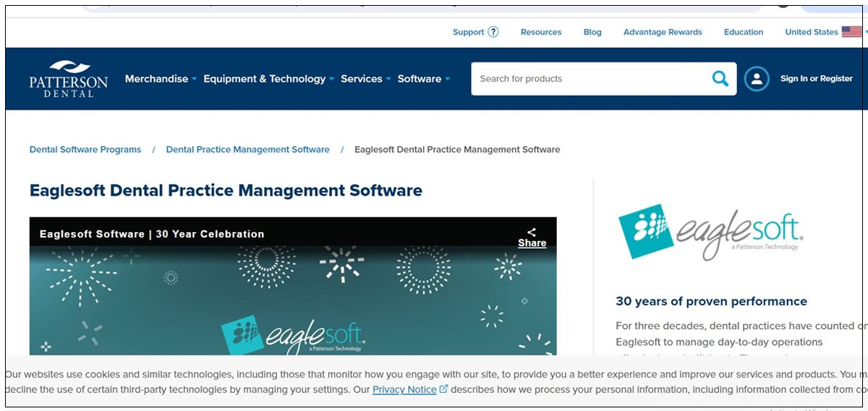
Task: Open the Software dropdown menu
Action: tap(423, 79)
